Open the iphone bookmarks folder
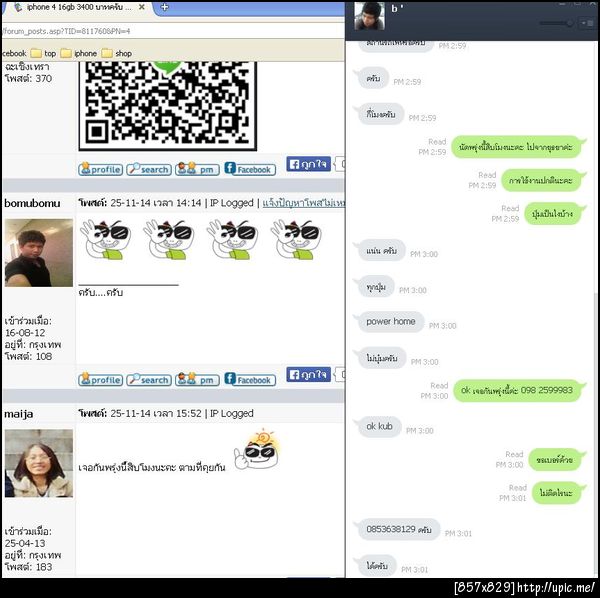 click(79, 53)
